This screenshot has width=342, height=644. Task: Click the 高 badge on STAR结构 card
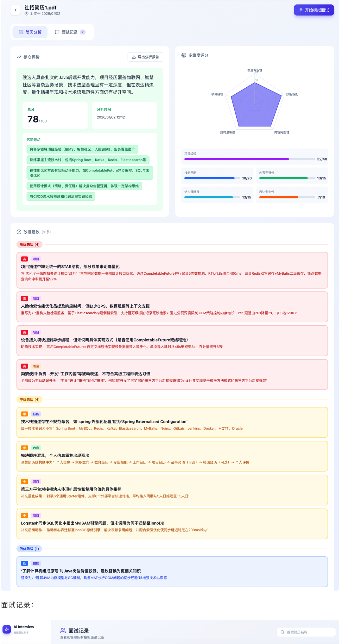pos(24,259)
